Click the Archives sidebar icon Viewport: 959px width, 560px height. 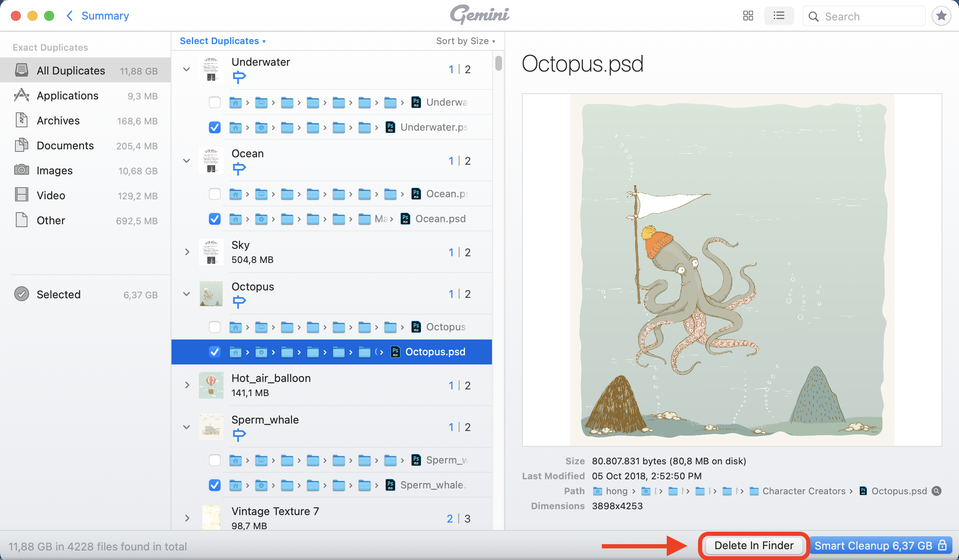click(x=22, y=120)
